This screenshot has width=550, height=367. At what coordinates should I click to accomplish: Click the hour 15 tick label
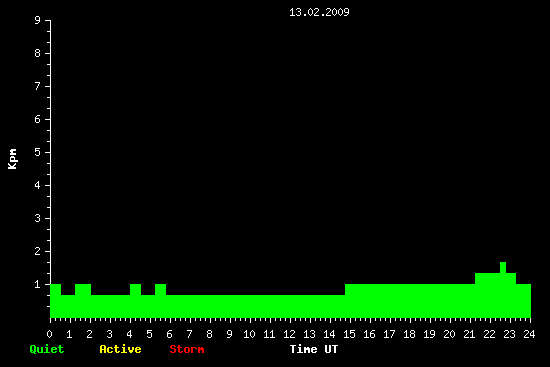click(349, 334)
